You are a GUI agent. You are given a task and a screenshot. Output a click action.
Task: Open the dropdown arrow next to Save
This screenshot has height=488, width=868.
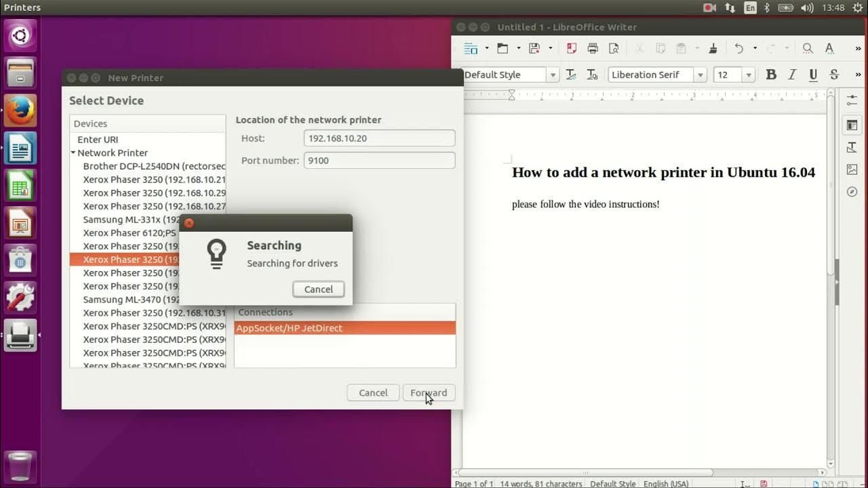pos(550,48)
